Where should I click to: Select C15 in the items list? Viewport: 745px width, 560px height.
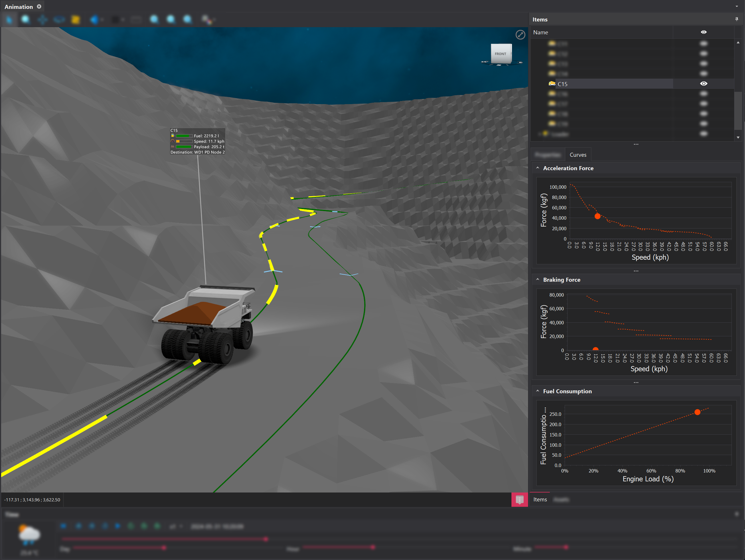click(x=562, y=84)
